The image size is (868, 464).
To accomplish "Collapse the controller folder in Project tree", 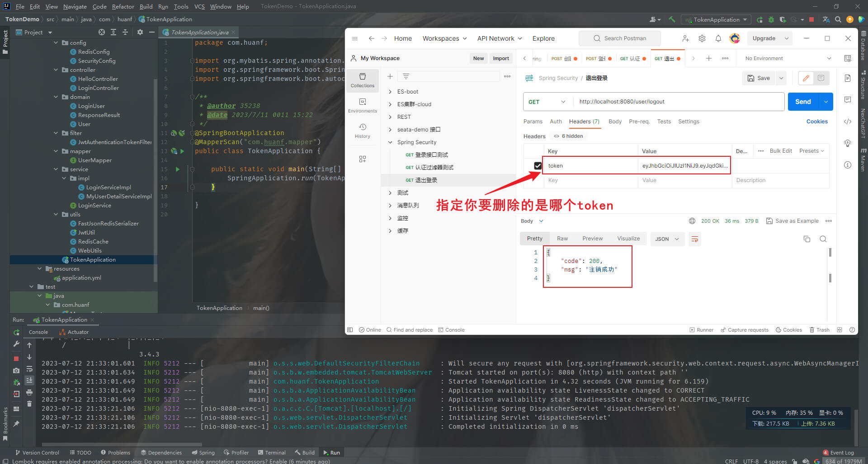I will [56, 70].
